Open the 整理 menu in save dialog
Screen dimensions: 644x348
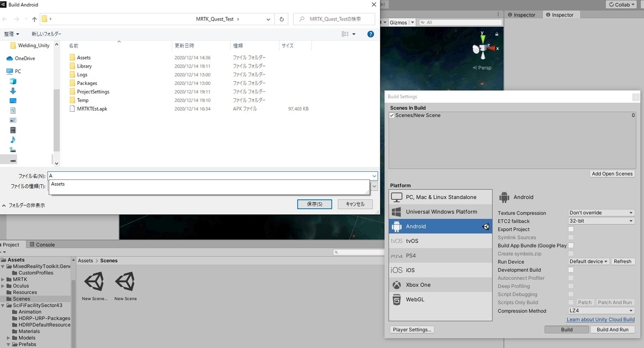pyautogui.click(x=11, y=34)
